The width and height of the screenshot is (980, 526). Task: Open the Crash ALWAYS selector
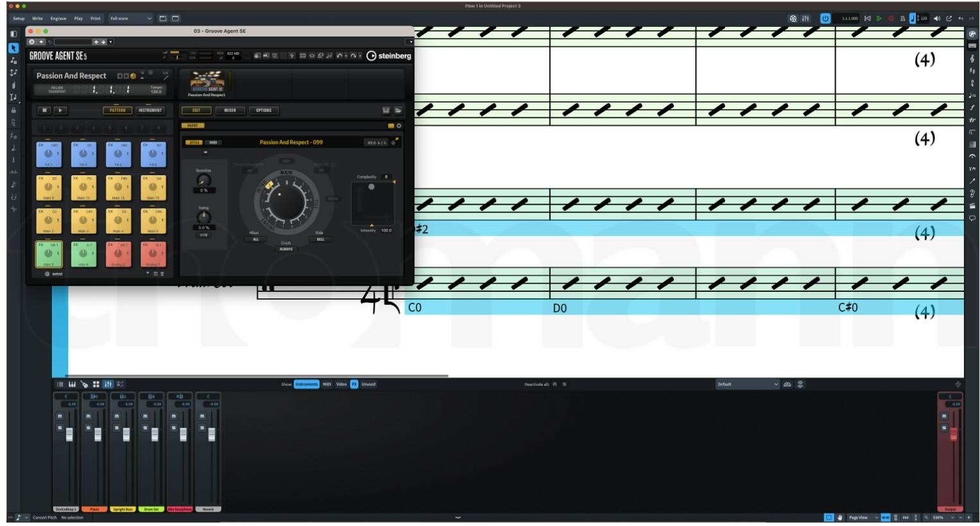point(286,249)
